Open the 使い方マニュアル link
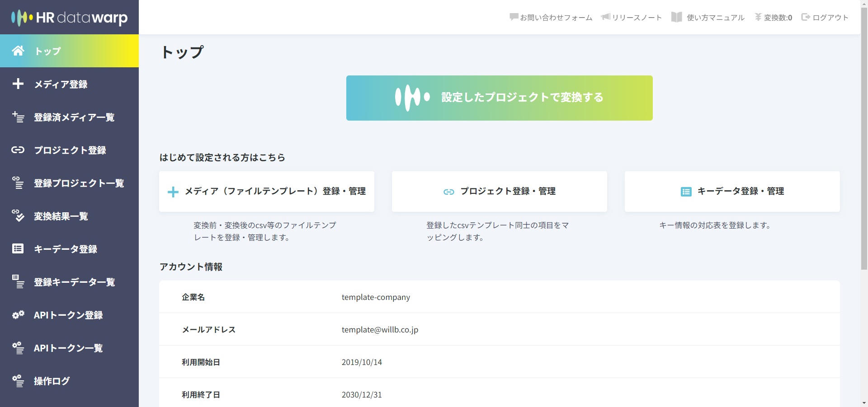Screen dimensions: 868x407 (x=708, y=17)
